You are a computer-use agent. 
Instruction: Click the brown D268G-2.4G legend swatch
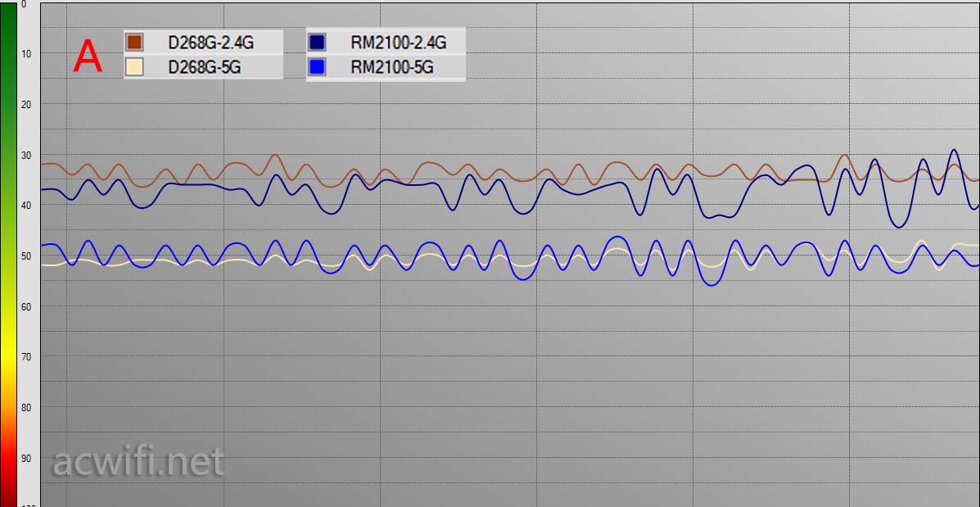pyautogui.click(x=135, y=43)
